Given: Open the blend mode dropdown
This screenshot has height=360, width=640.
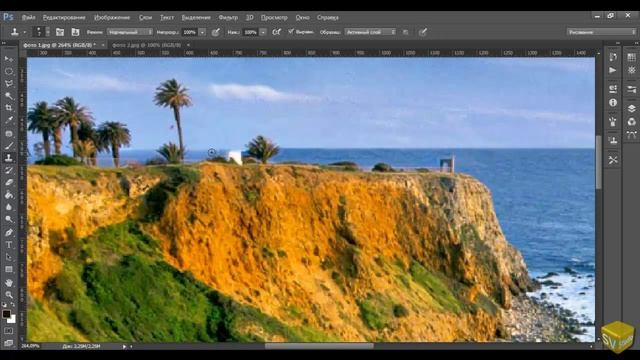Looking at the screenshot, I should 130,32.
